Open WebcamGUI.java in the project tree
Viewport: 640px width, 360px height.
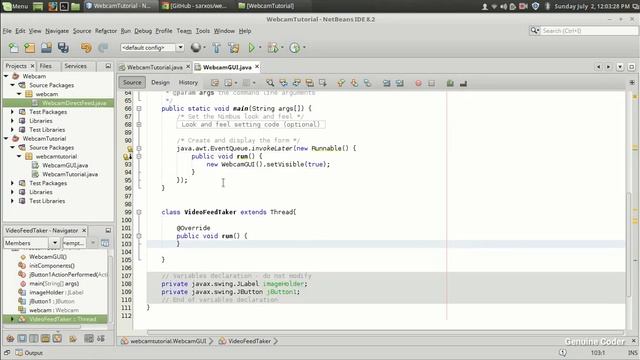[65, 165]
